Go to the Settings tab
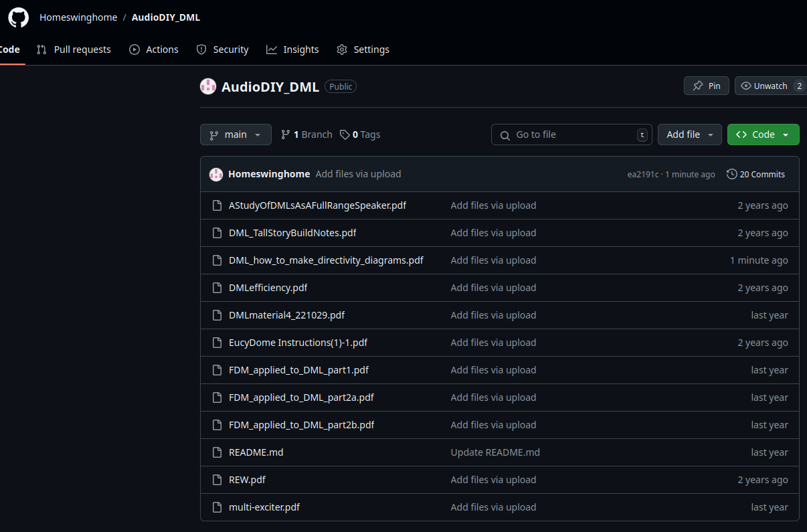The height and width of the screenshot is (532, 807). click(x=363, y=50)
